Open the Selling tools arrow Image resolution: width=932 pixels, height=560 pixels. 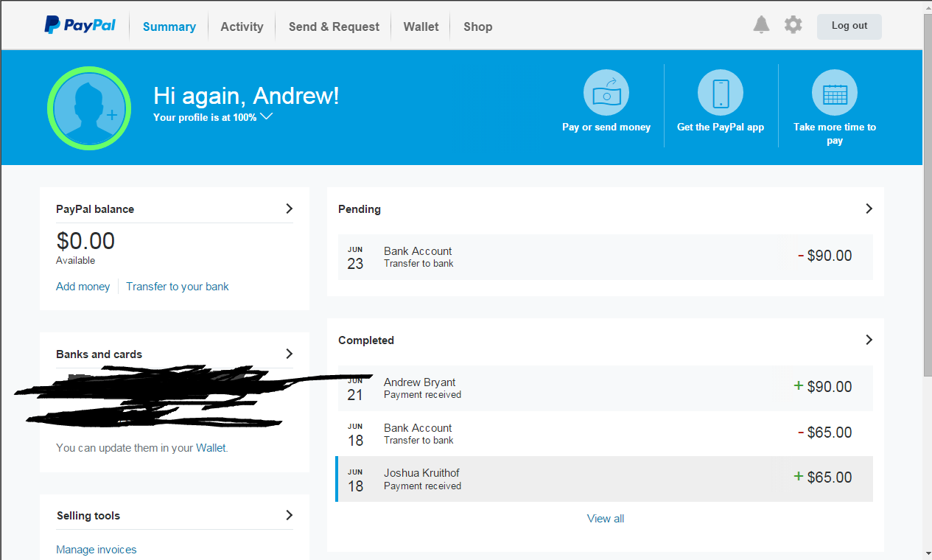click(289, 515)
